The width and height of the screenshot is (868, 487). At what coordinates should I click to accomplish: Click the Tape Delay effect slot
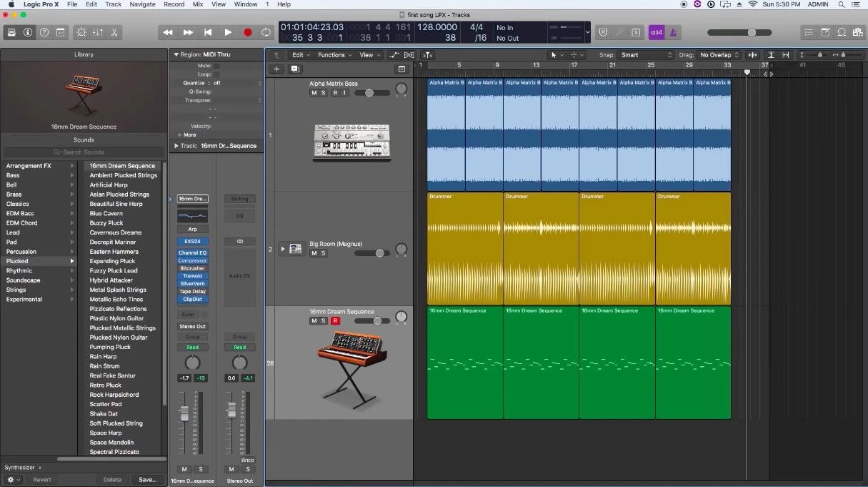[x=192, y=292]
